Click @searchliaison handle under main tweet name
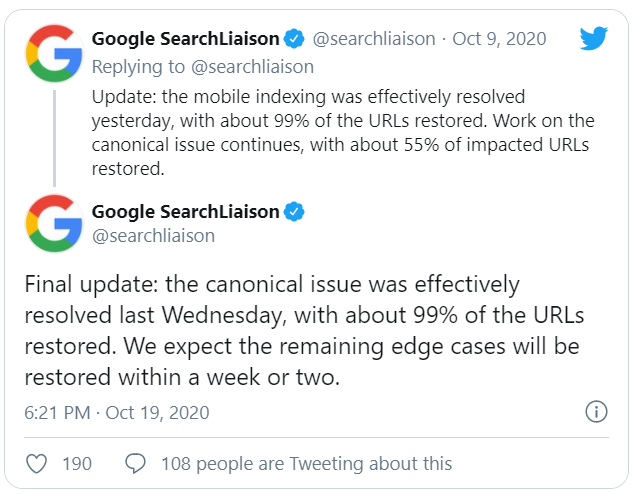Image resolution: width=635 pixels, height=494 pixels. point(153,236)
